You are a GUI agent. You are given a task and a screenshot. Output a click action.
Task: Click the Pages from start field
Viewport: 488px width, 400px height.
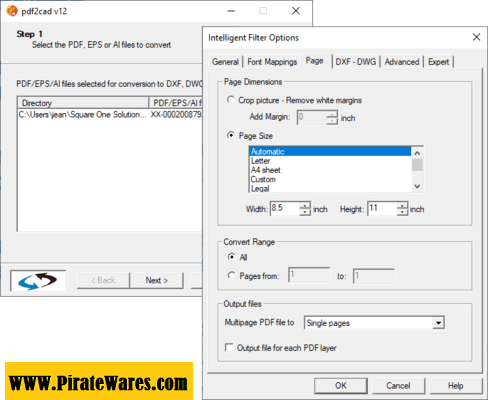pyautogui.click(x=309, y=275)
